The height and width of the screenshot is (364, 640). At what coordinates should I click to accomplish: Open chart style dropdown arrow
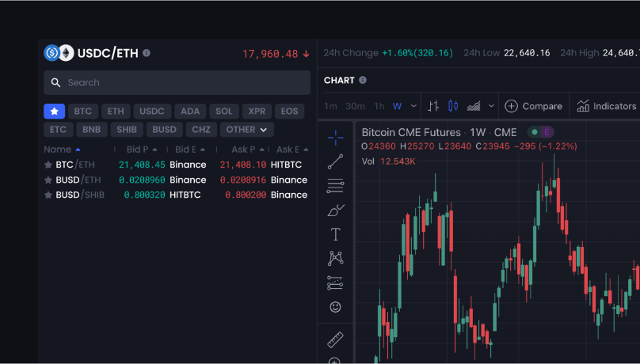[x=491, y=106]
